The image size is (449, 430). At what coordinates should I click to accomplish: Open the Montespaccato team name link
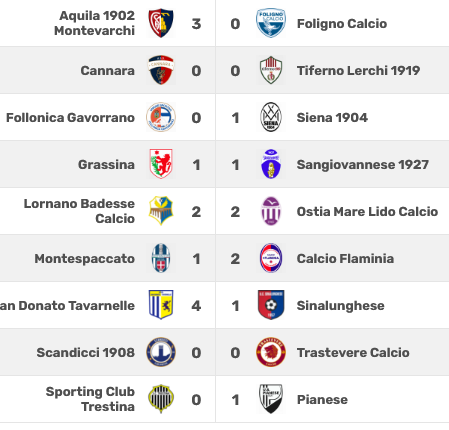[85, 259]
